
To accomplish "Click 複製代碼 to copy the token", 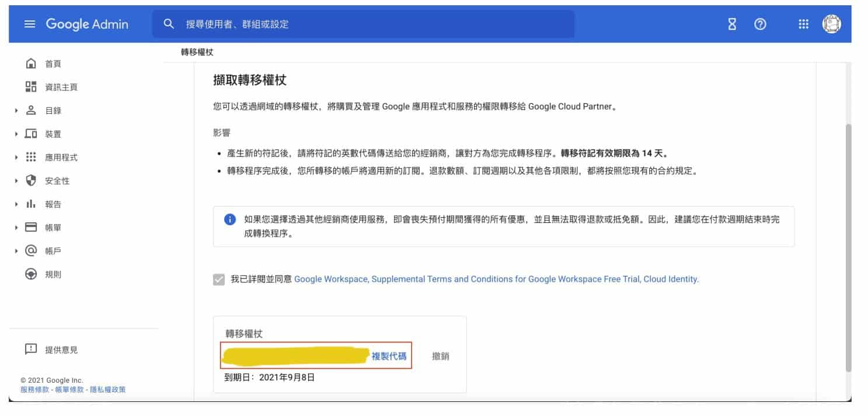I will 389,356.
